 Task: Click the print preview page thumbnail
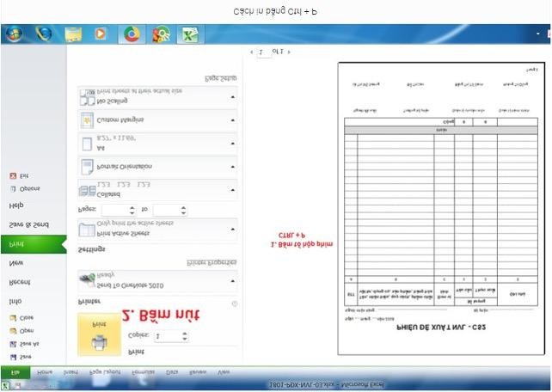441,209
